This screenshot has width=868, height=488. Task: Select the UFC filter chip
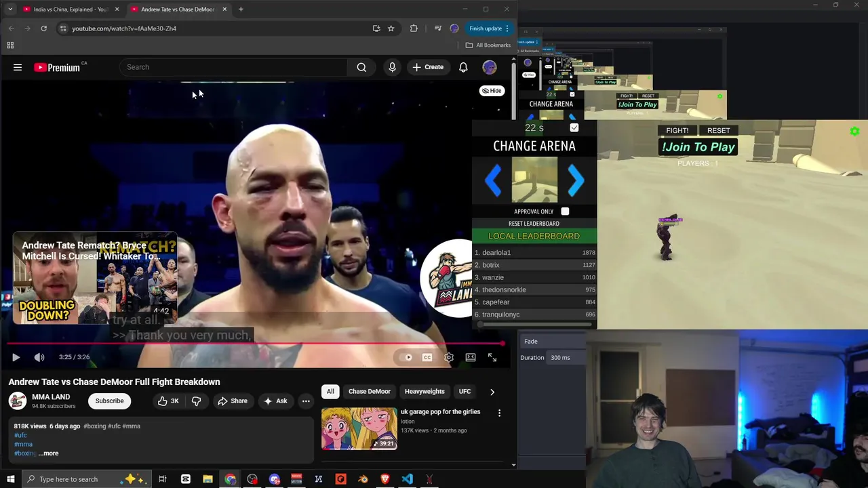point(465,392)
